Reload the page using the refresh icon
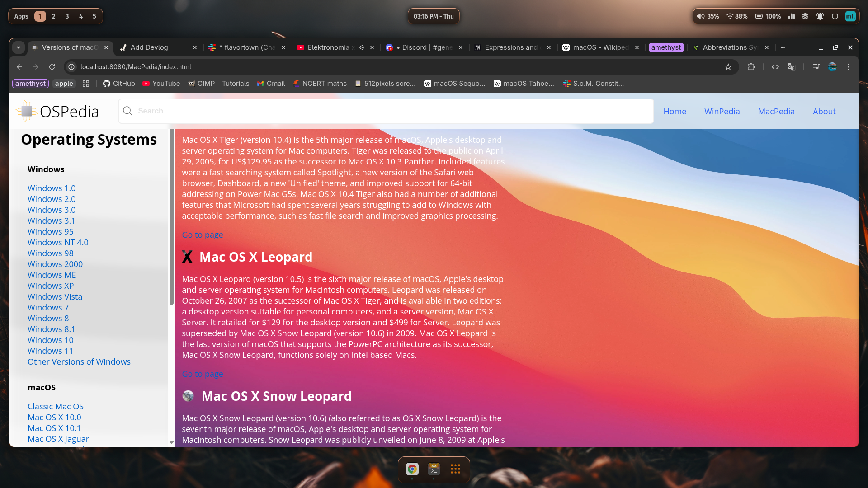868x488 pixels. (52, 67)
